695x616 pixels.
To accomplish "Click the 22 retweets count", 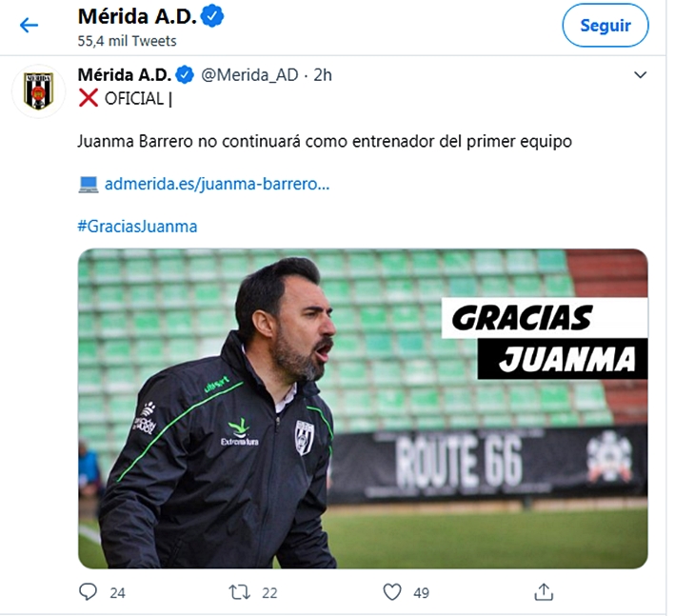I will pyautogui.click(x=269, y=593).
